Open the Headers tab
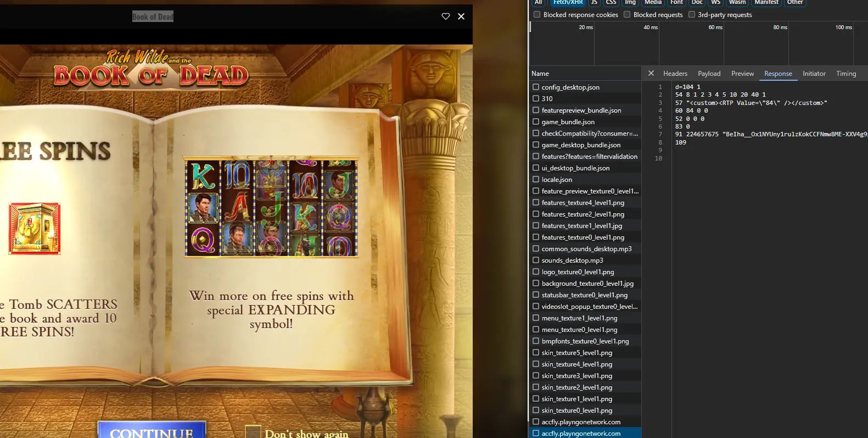Image resolution: width=868 pixels, height=438 pixels. click(x=675, y=74)
